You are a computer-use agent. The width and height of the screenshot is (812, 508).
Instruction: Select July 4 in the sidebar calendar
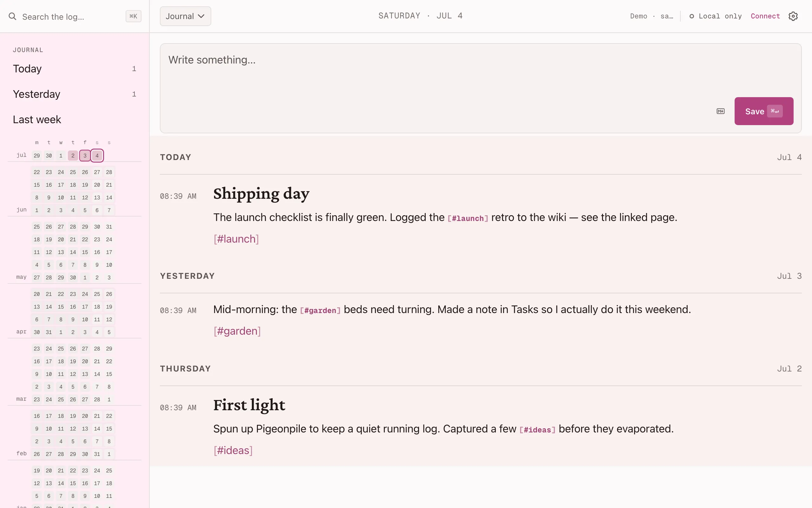pos(97,156)
